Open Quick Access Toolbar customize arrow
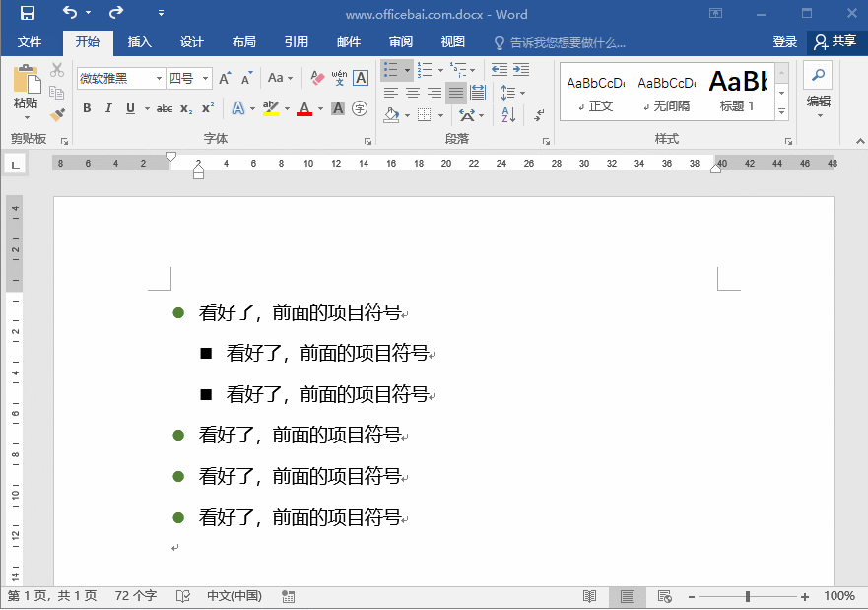Image resolution: width=868 pixels, height=610 pixels. [162, 13]
